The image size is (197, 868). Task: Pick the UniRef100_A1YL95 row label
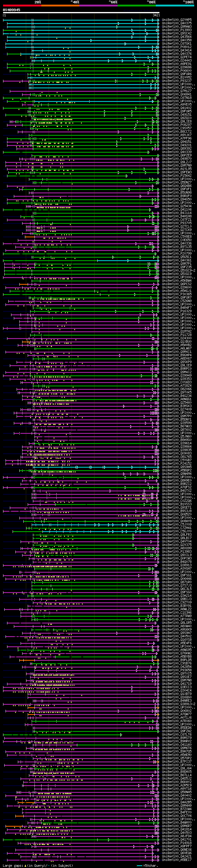[177, 169]
